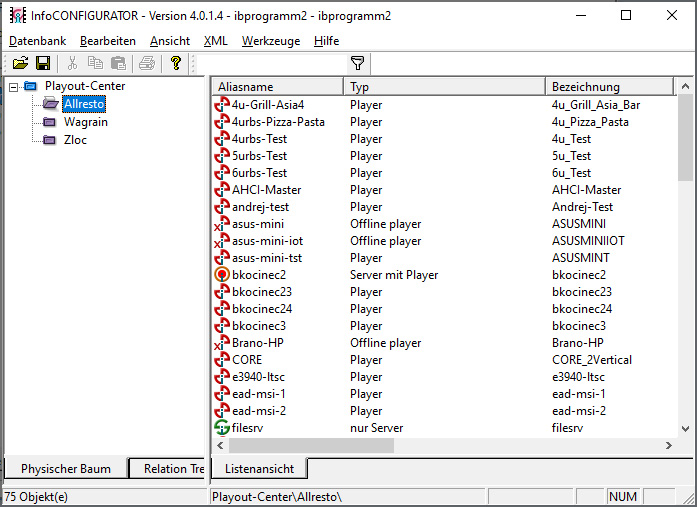The height and width of the screenshot is (507, 697).
Task: Click the open folder icon beside Allresto
Action: pyautogui.click(x=51, y=104)
